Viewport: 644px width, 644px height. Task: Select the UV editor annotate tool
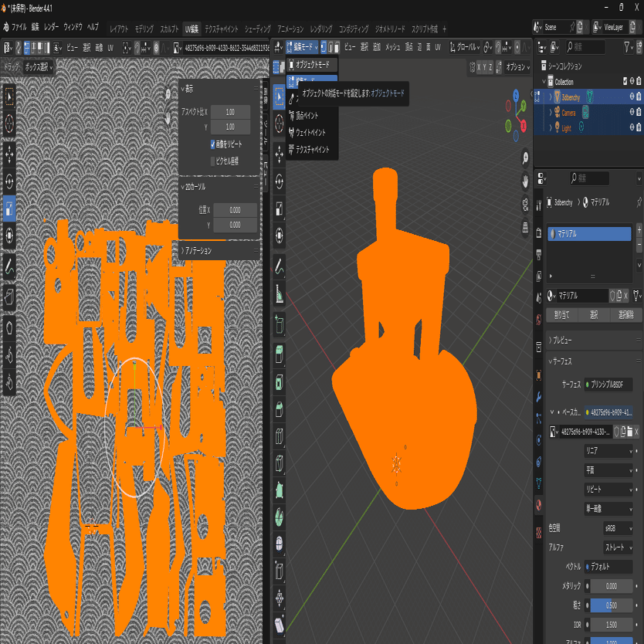9,267
